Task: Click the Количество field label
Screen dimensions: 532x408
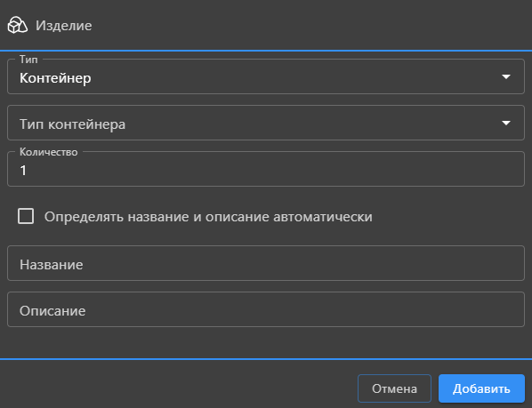Action: click(x=49, y=152)
